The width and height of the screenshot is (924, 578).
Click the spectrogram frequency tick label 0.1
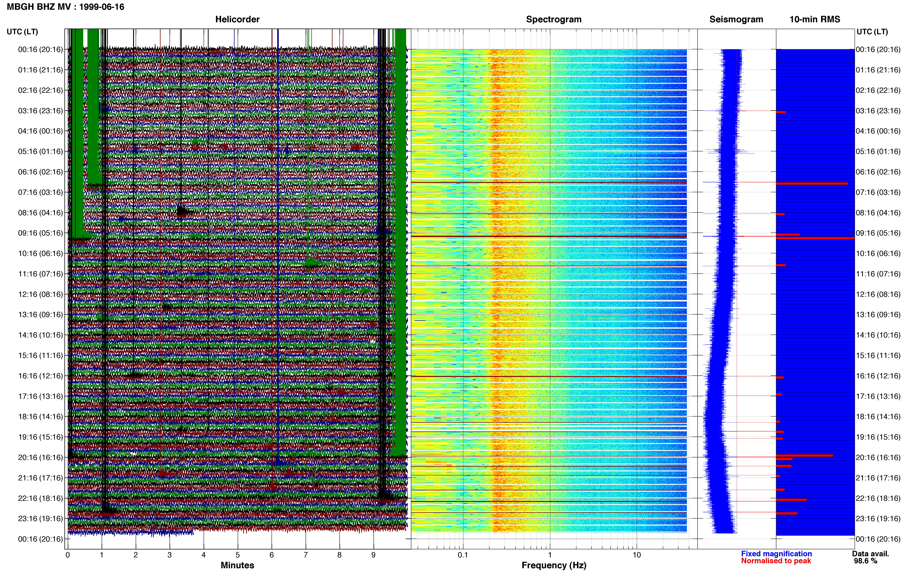tap(463, 555)
